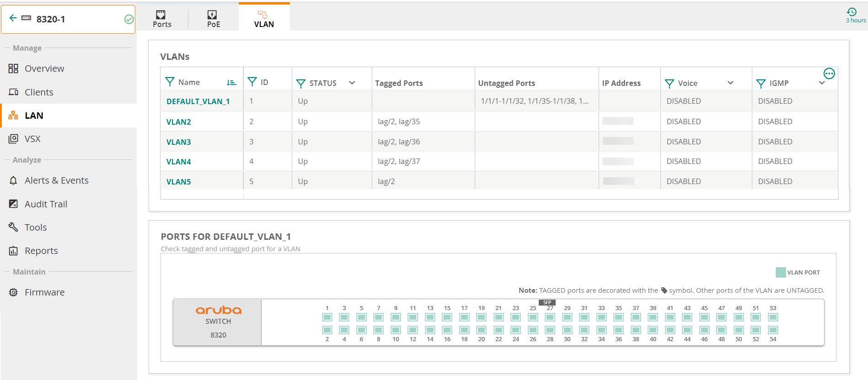Image resolution: width=868 pixels, height=380 pixels.
Task: Expand the Voice column dropdown
Action: pos(730,83)
